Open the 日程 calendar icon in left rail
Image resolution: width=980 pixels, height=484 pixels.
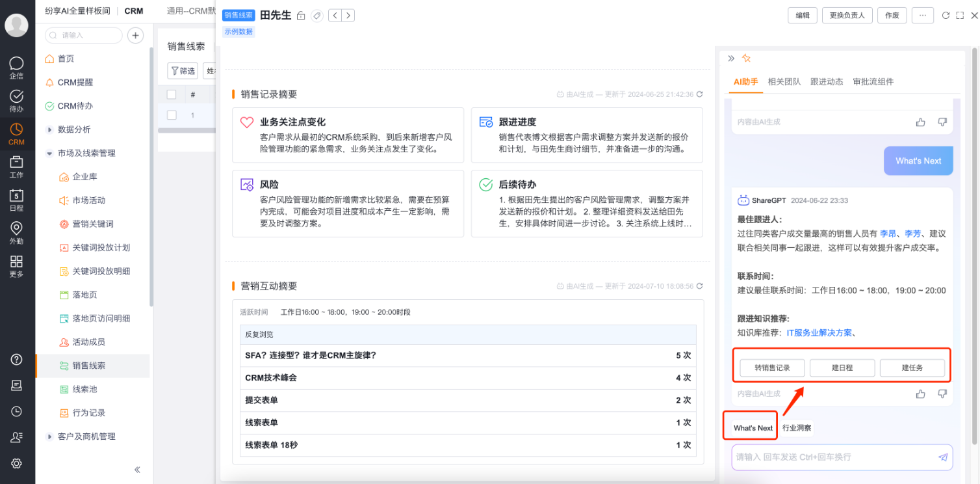coord(16,200)
